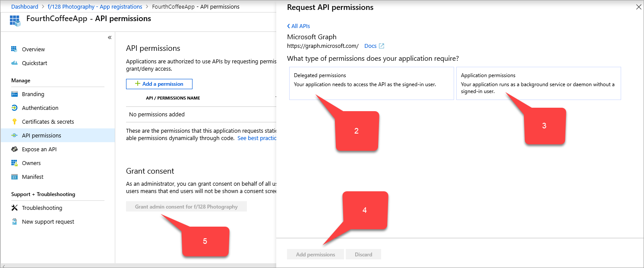Screen dimensions: 644x268
Task: Select the Expose an API icon
Action: [15, 149]
